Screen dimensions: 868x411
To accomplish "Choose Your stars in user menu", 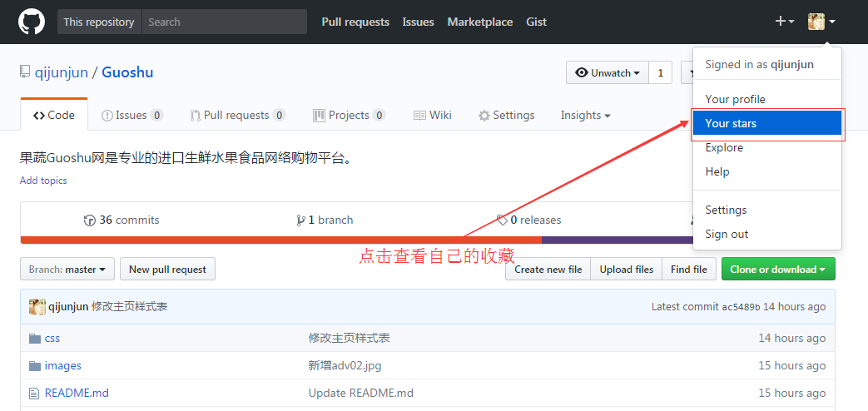I will point(767,123).
